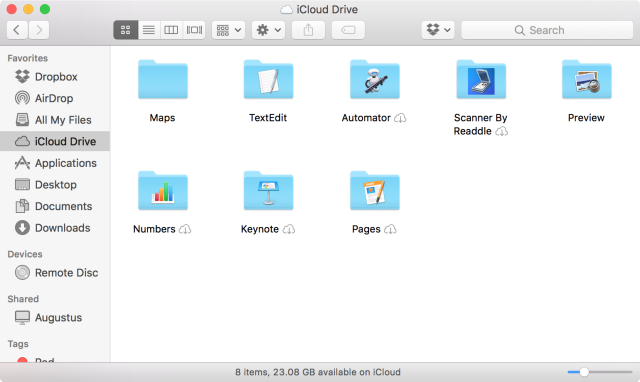Click the iCloud Drive window title
Image resolution: width=640 pixels, height=382 pixels.
(327, 9)
